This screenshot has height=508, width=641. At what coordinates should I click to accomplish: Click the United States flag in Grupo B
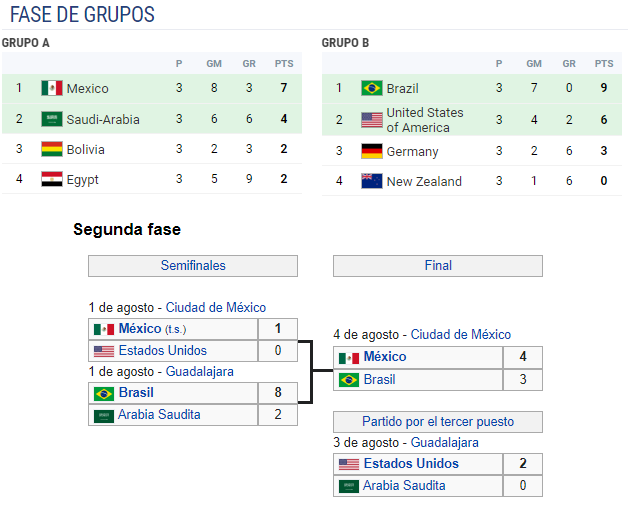372,120
